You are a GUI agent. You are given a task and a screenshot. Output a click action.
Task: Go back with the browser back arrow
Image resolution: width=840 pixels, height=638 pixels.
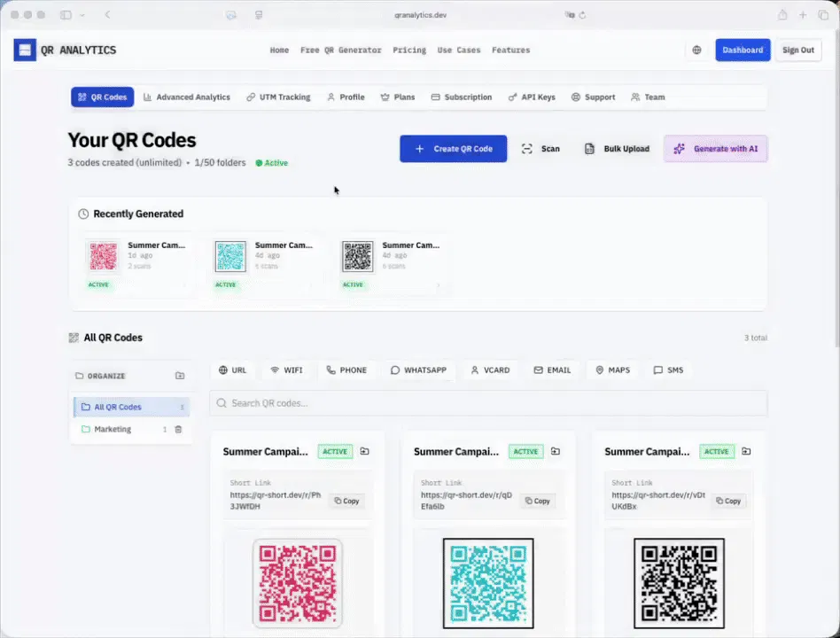pos(108,14)
